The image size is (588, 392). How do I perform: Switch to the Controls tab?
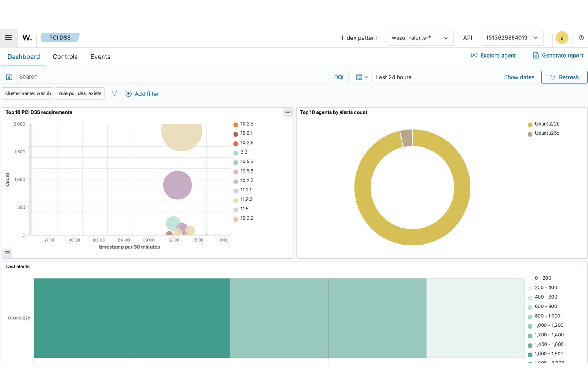(x=65, y=57)
